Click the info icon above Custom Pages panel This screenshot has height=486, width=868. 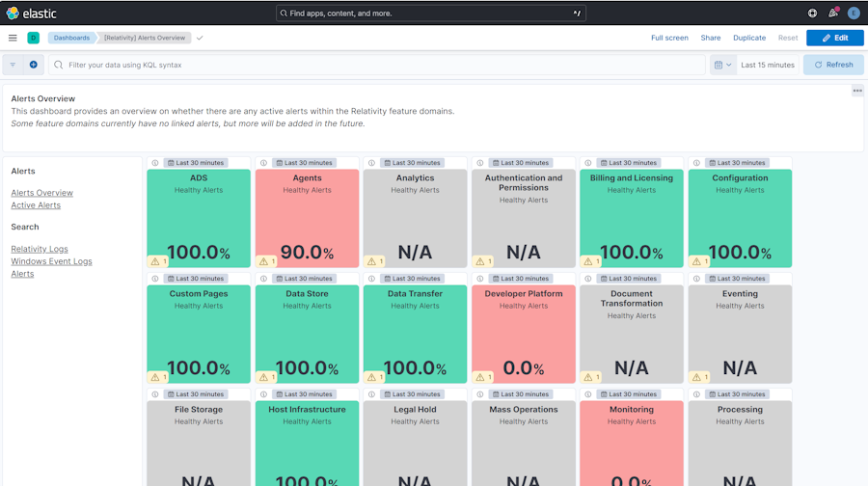pos(155,279)
